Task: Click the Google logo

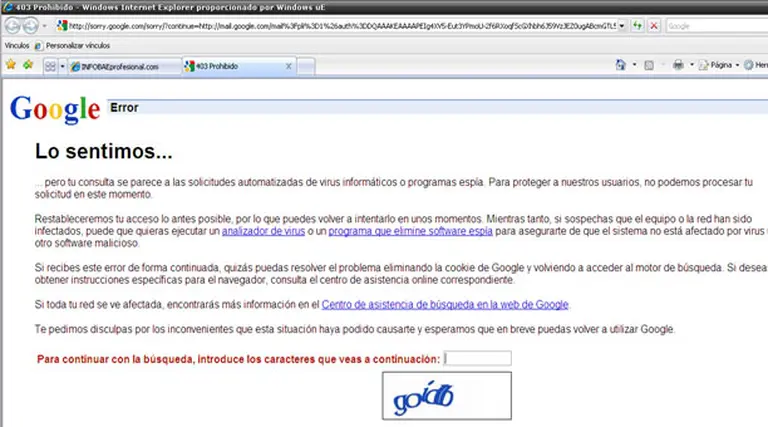Action: [55, 109]
